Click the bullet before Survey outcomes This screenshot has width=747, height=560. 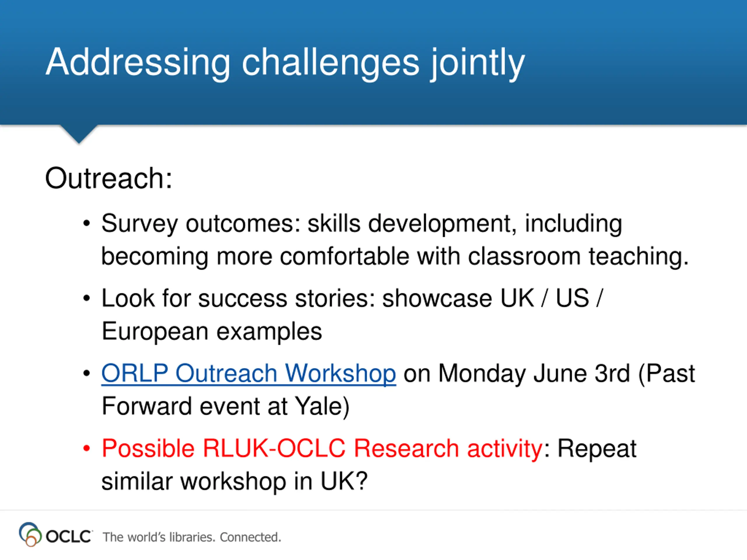pos(87,223)
